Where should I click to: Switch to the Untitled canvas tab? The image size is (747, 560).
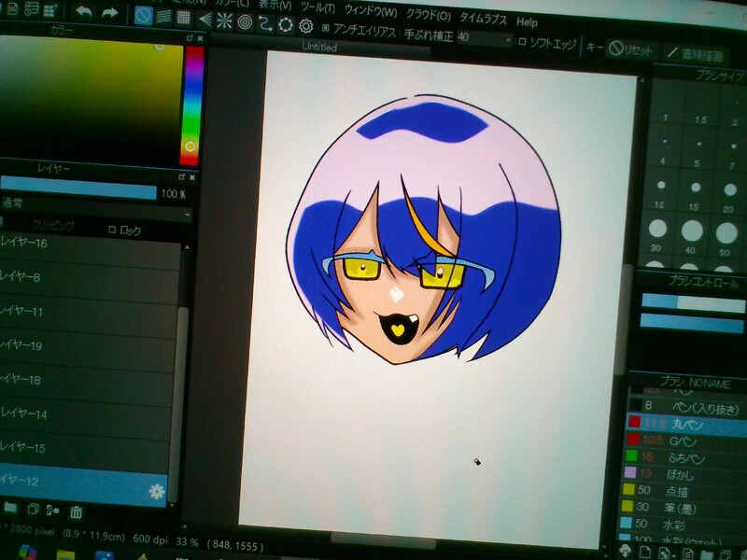pyautogui.click(x=319, y=47)
